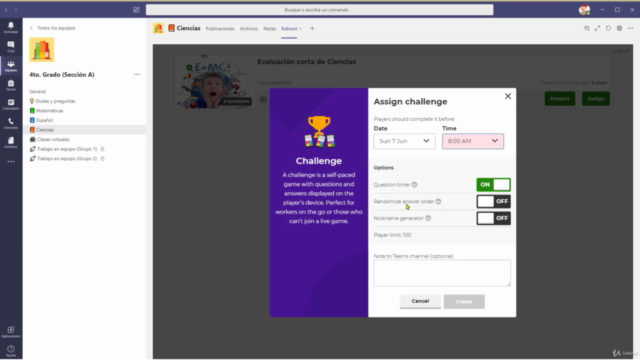Open Help (Ayuda) icon
Viewport: 640px width, 360px height.
pos(11,351)
